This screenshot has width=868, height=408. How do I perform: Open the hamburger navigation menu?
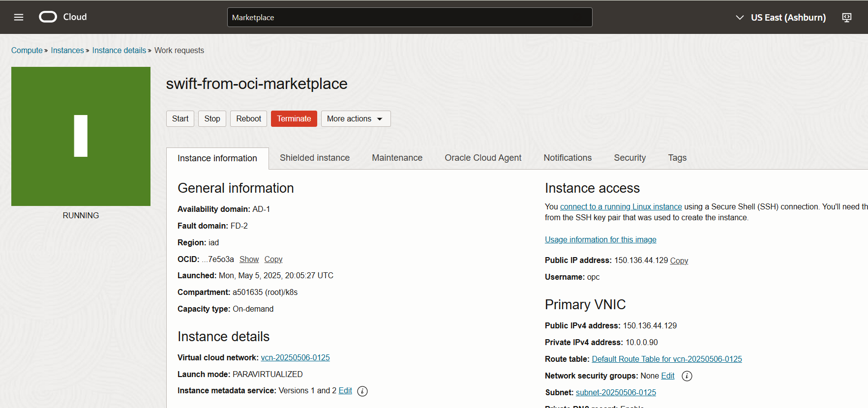[19, 17]
